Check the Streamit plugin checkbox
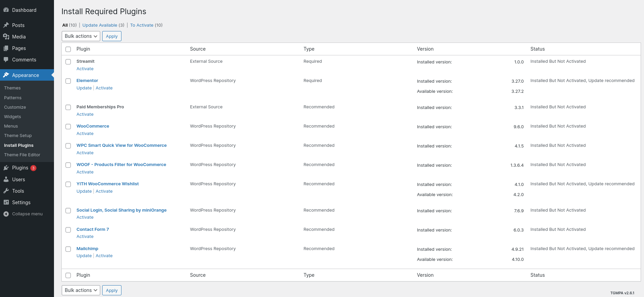 coord(68,62)
